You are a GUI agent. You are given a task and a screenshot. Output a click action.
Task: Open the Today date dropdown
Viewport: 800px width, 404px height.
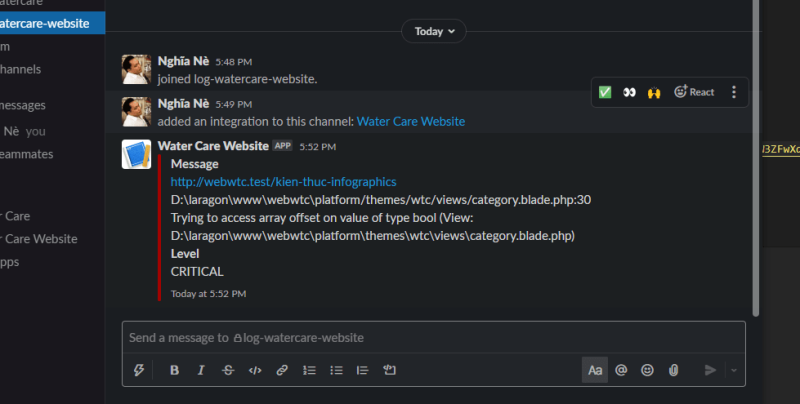434,31
